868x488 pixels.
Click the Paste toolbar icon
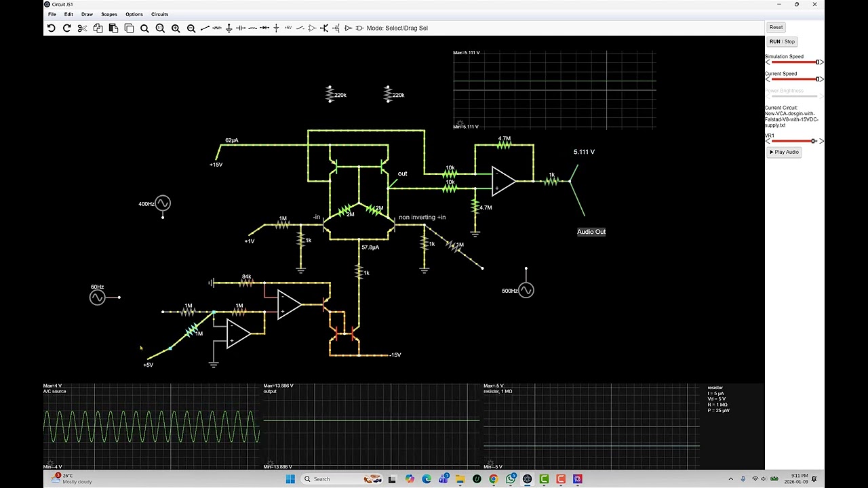coord(113,28)
